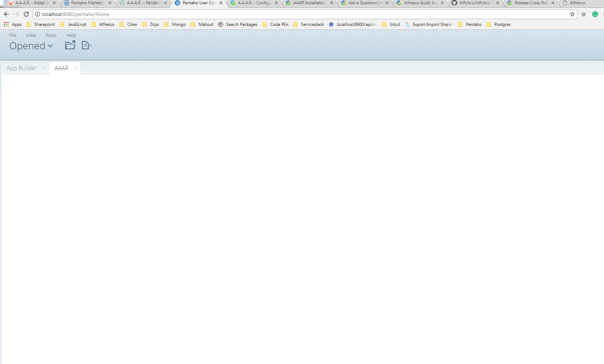Viewport: 604px width, 364px height.
Task: Close the App Builder tab
Action: click(x=44, y=68)
